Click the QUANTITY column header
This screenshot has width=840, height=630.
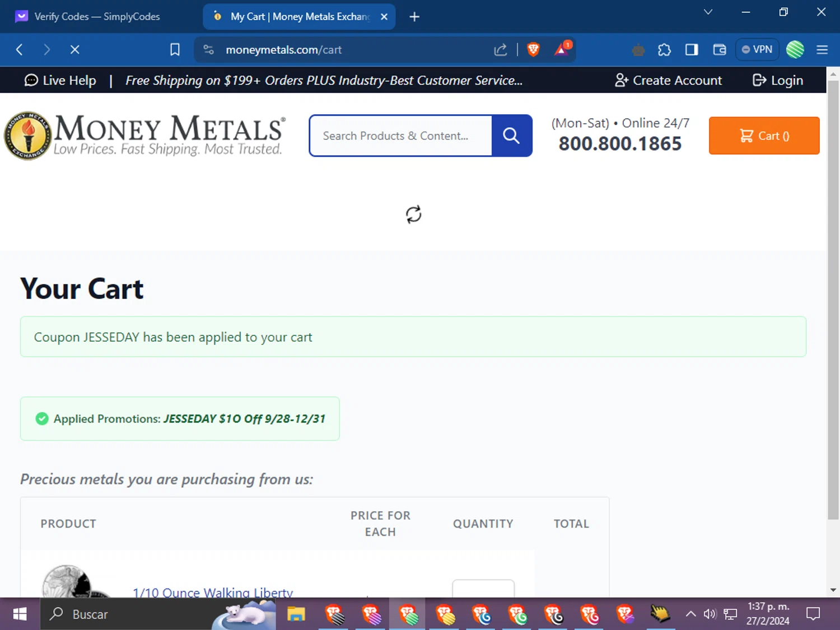pyautogui.click(x=483, y=524)
